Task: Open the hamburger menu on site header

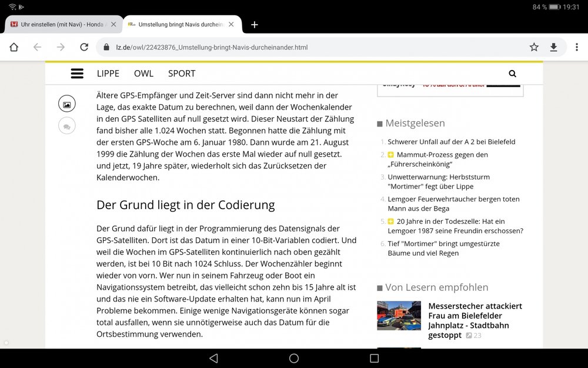Action: tap(77, 74)
